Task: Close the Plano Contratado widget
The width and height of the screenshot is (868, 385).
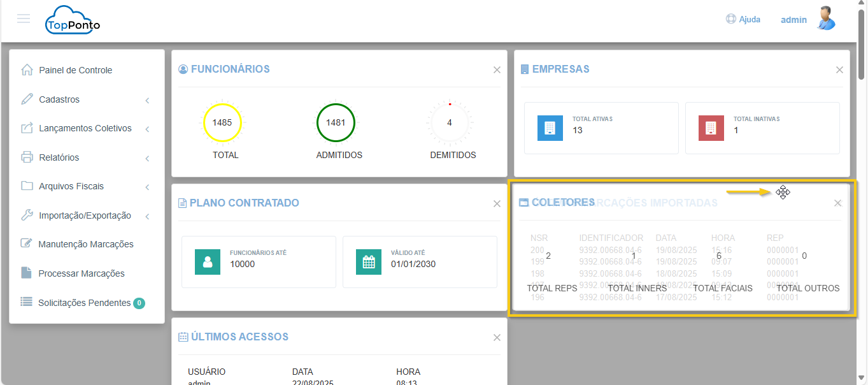Action: tap(497, 204)
